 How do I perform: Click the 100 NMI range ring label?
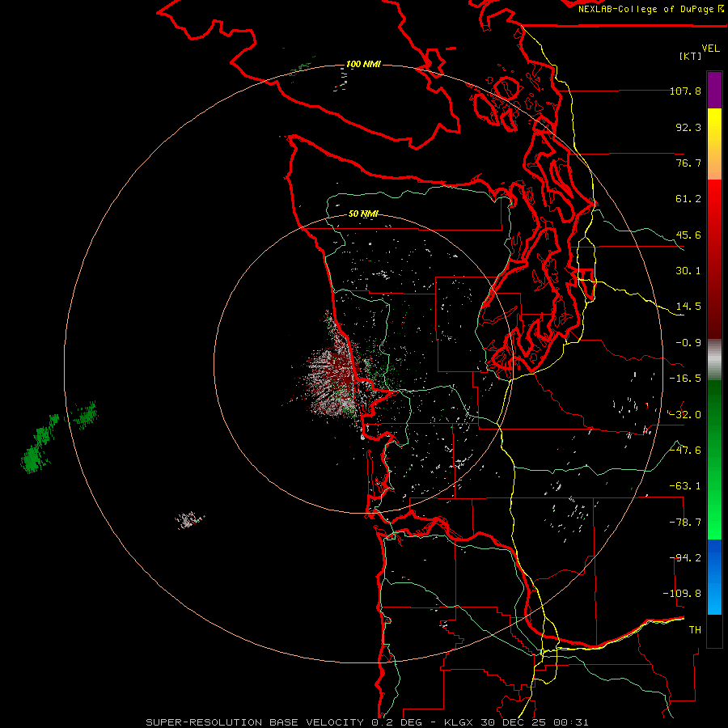pos(363,64)
